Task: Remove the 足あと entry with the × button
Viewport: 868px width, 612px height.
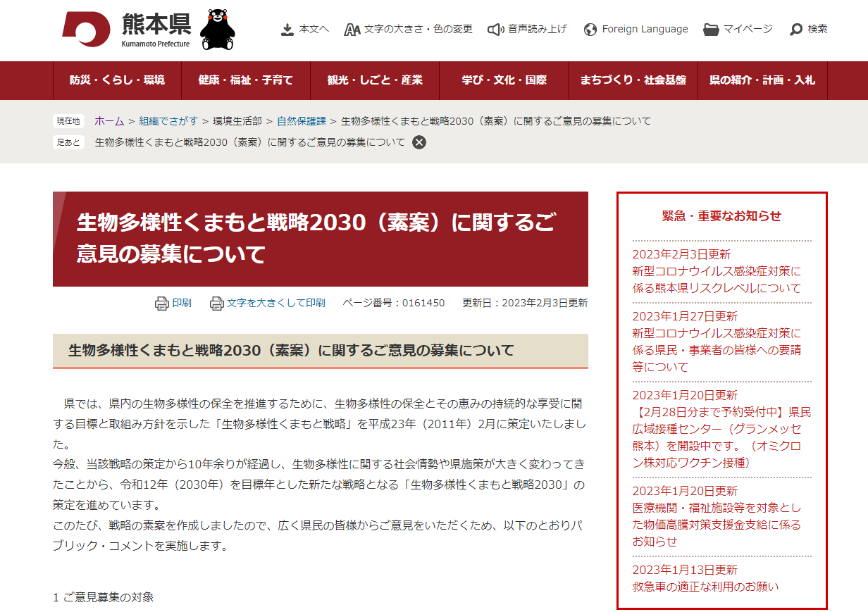Action: (420, 142)
